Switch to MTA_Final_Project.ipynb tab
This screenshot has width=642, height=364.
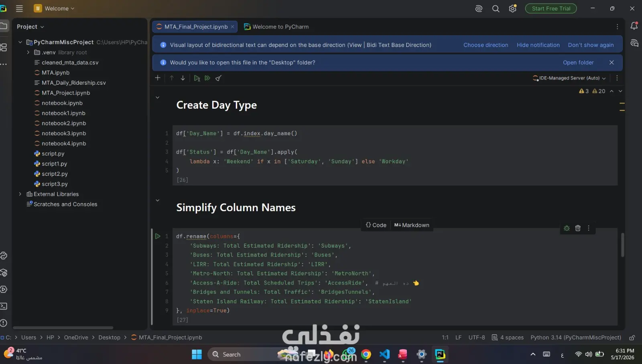point(195,26)
